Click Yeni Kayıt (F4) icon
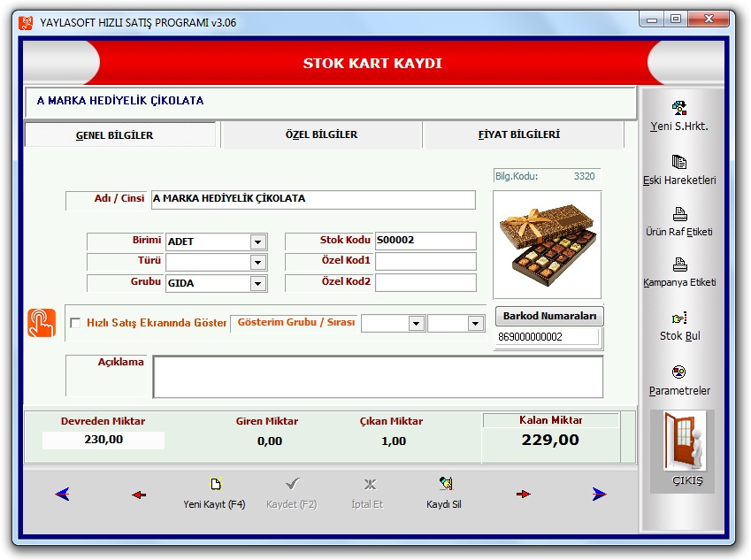 [x=216, y=484]
